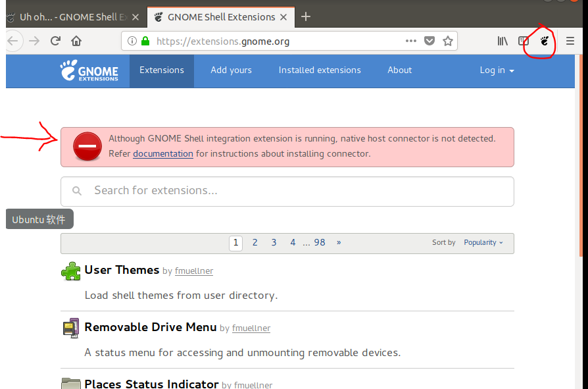This screenshot has height=389, width=588.
Task: Click the User Themes puzzle icon
Action: (x=71, y=271)
